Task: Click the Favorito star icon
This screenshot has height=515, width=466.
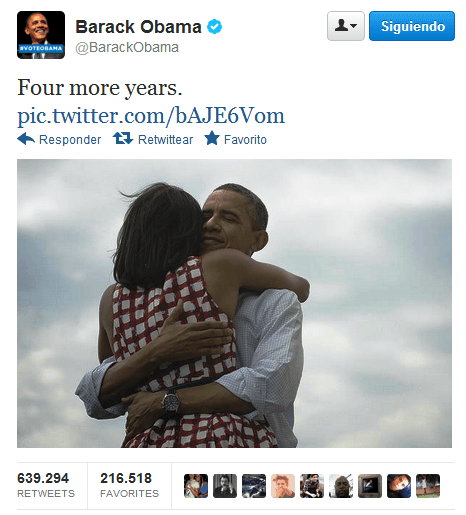Action: coord(212,138)
